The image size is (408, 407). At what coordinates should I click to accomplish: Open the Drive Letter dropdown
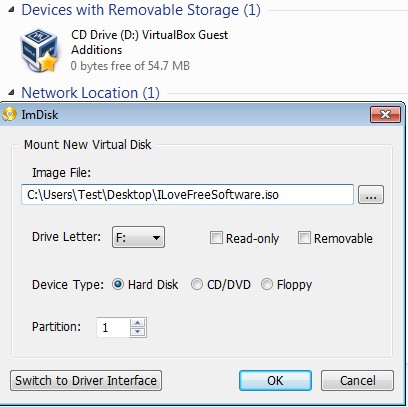coord(138,237)
